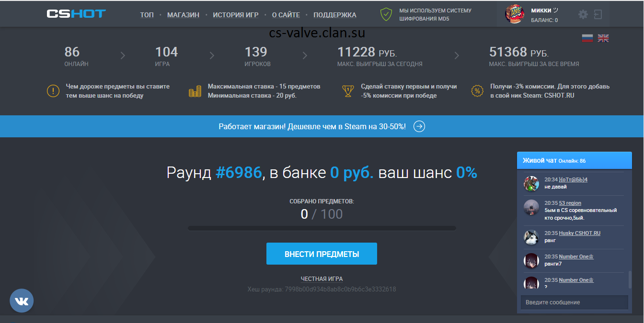Open username 53 region in chat

[x=570, y=203]
